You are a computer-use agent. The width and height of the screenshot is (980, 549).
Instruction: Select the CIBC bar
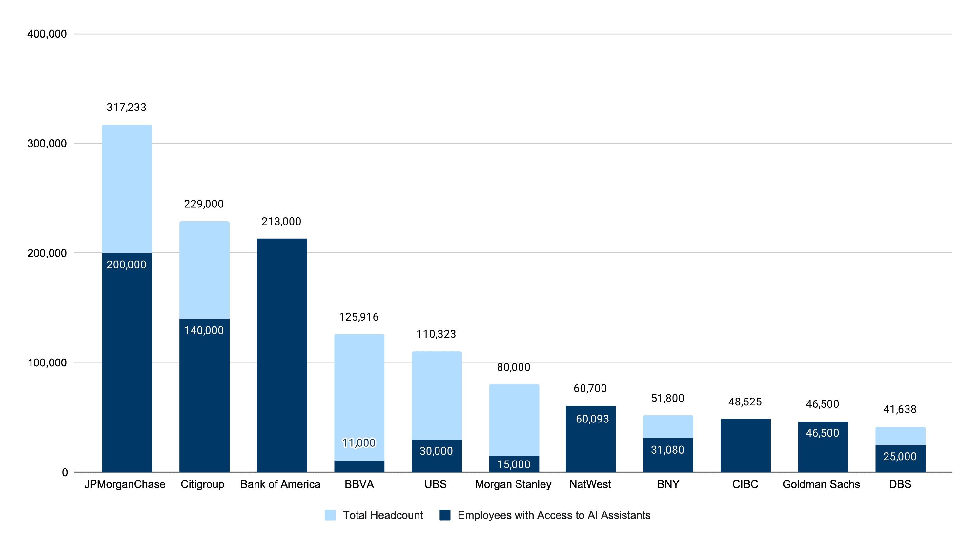click(x=745, y=445)
